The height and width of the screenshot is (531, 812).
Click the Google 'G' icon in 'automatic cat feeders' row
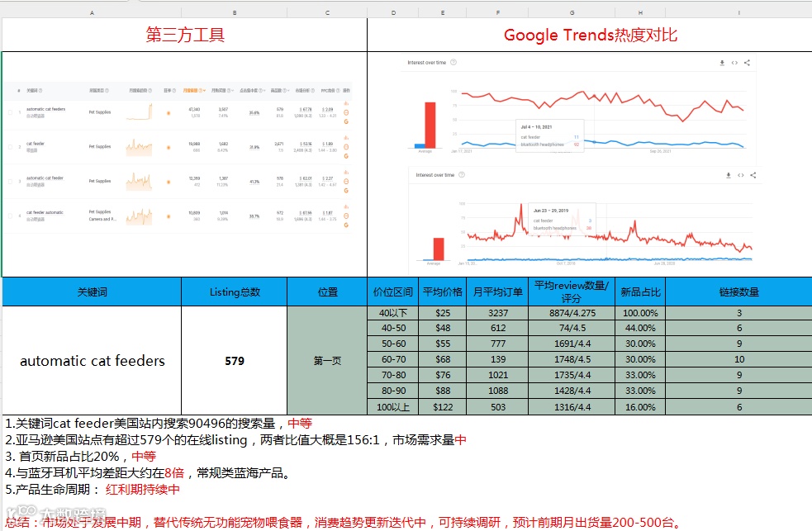tap(346, 121)
